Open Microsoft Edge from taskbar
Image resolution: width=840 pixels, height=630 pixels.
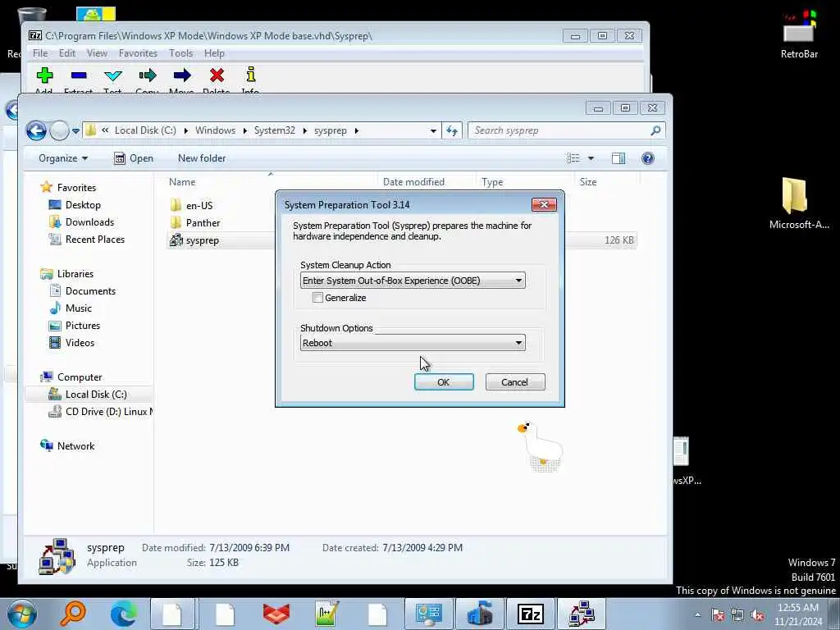point(123,614)
